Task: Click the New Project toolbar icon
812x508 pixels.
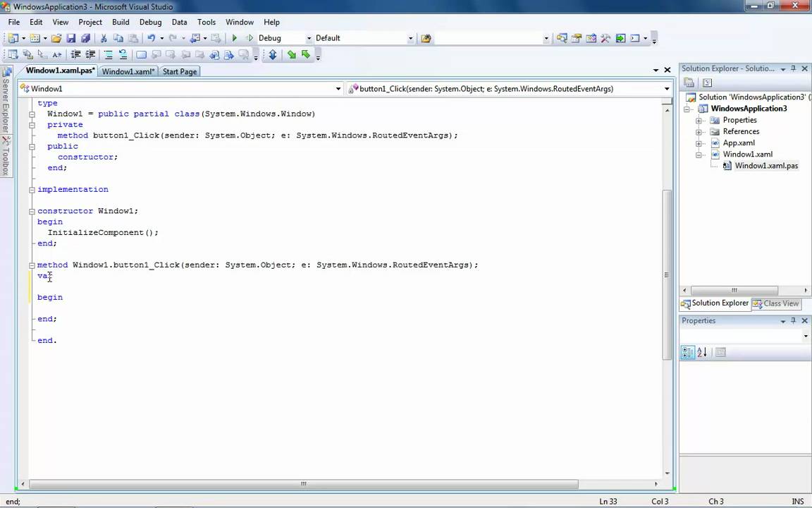Action: pos(13,38)
